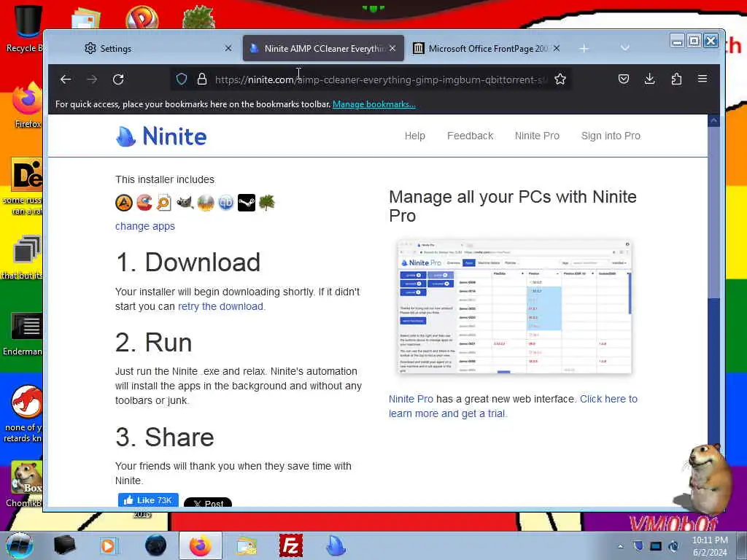747x560 pixels.
Task: Close the Ninite tab
Action: pyautogui.click(x=392, y=48)
